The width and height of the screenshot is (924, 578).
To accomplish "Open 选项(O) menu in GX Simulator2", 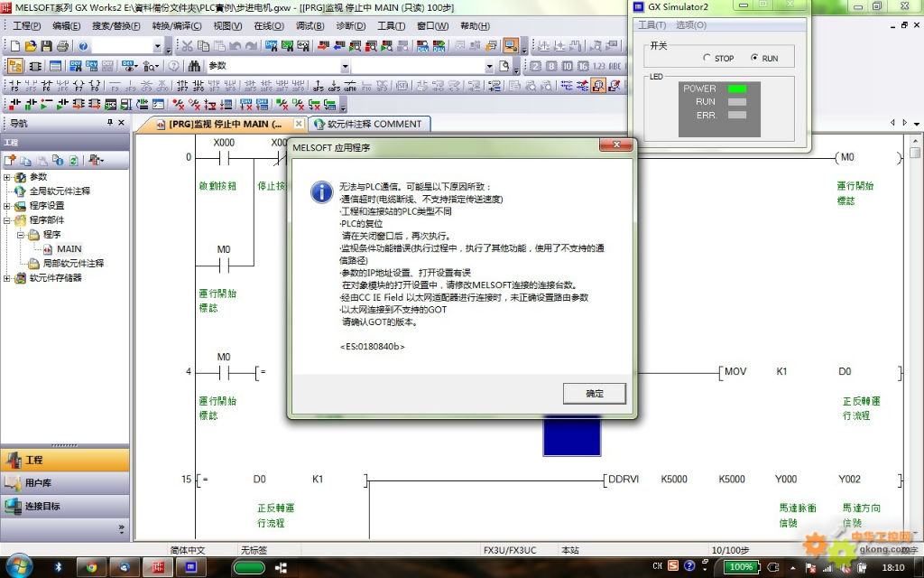I will 690,24.
